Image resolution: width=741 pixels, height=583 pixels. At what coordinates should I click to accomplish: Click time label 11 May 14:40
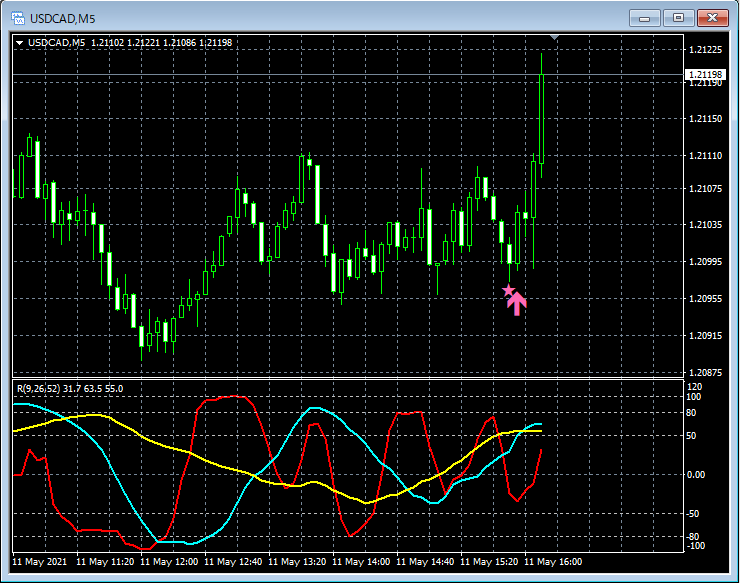coord(425,562)
